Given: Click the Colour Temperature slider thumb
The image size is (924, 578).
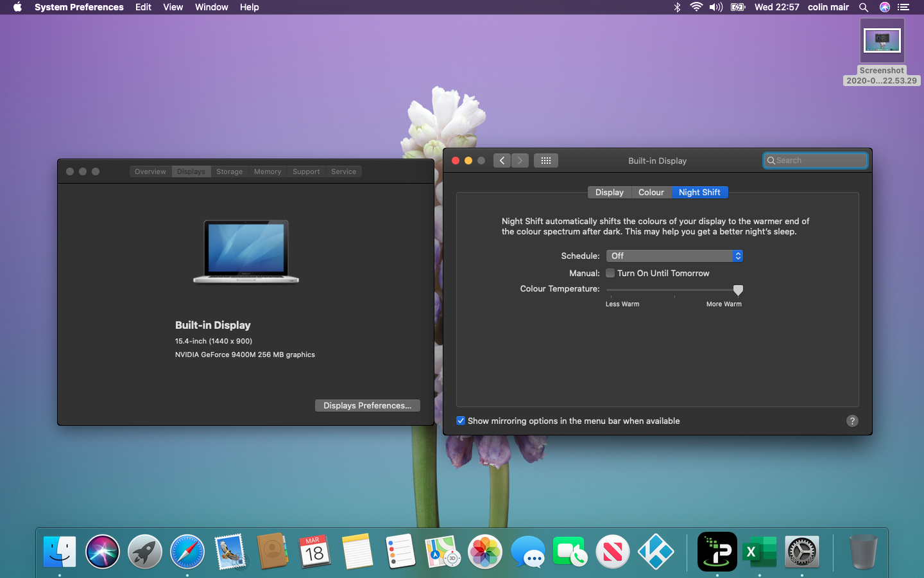Looking at the screenshot, I should pos(738,290).
